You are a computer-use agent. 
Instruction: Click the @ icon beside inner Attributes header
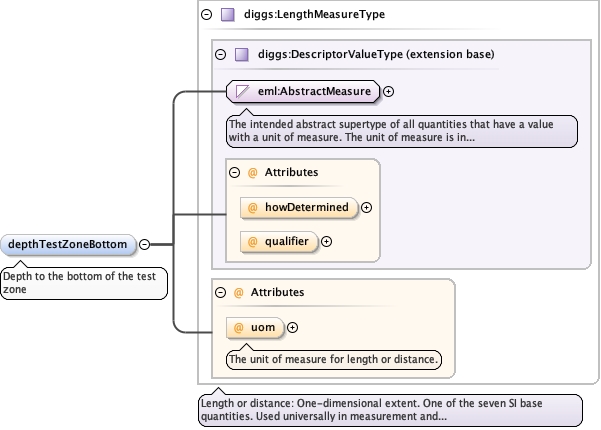click(x=252, y=172)
